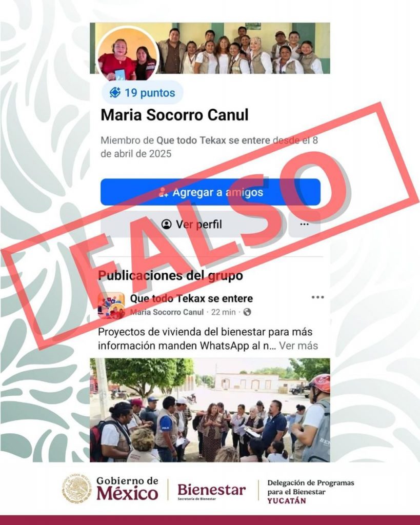
Task: Click the Bienestar logo
Action: coord(212,491)
